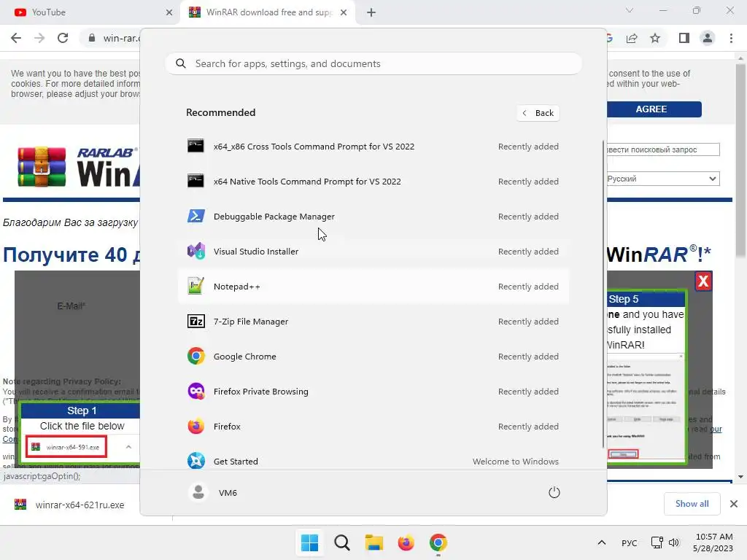Click the Start menu search field
The image size is (747, 560).
[373, 63]
